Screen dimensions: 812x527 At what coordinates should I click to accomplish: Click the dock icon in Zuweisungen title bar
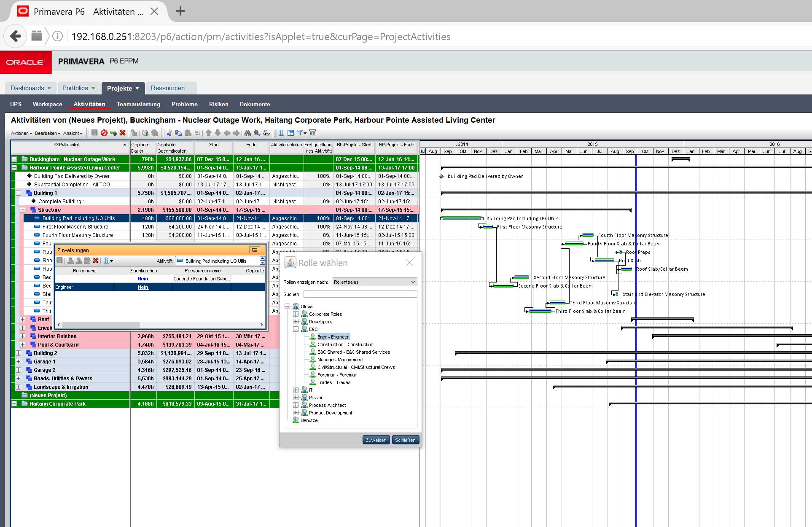pos(254,250)
